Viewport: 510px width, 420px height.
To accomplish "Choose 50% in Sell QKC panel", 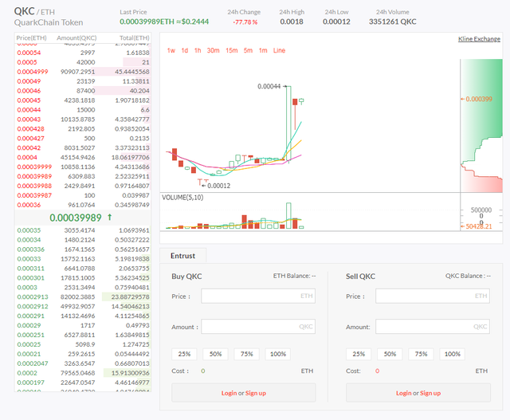I will point(390,354).
